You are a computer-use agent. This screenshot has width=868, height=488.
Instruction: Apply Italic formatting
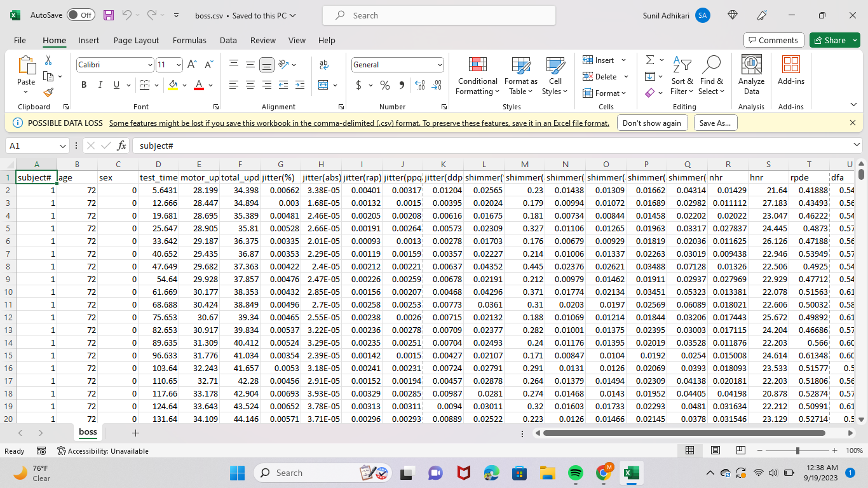click(x=100, y=85)
